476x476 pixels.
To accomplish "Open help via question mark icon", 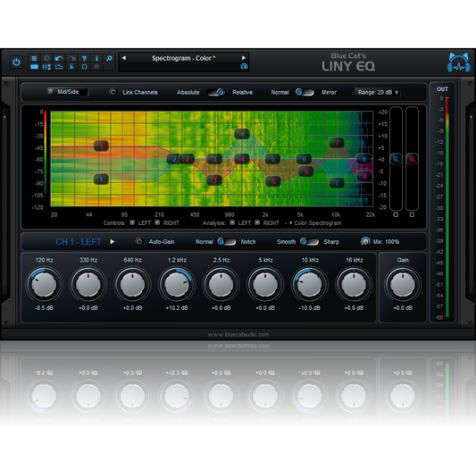I will (x=84, y=58).
